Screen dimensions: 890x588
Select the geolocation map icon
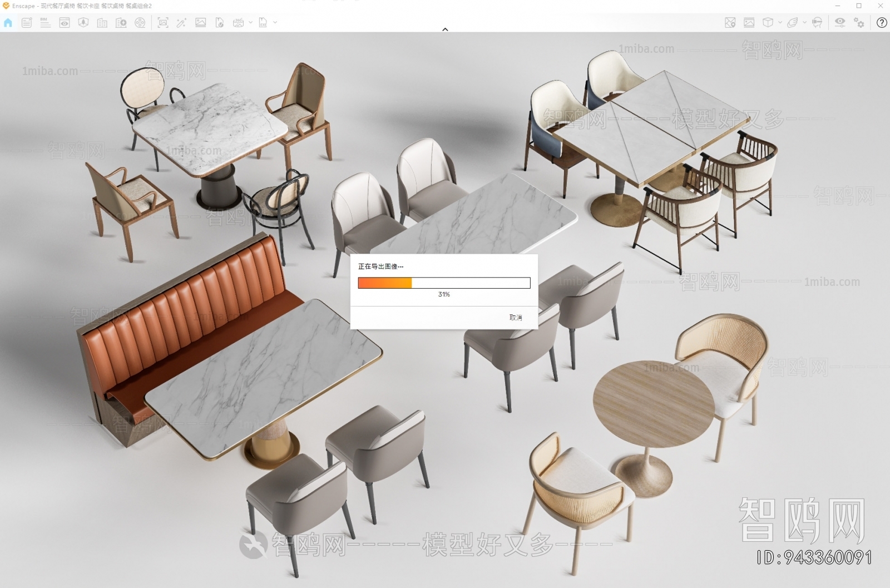click(x=729, y=23)
